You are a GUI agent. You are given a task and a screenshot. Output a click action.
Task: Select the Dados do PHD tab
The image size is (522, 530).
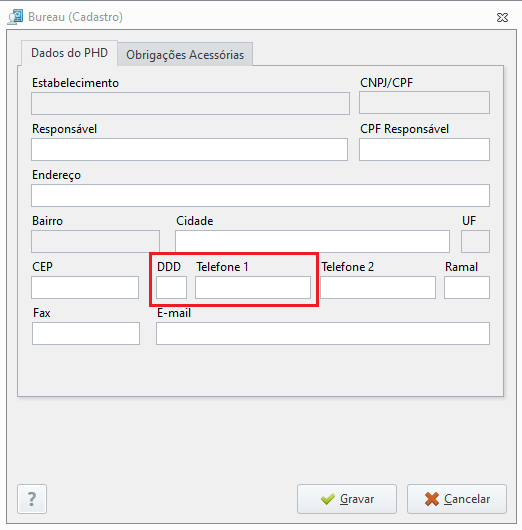[69, 53]
